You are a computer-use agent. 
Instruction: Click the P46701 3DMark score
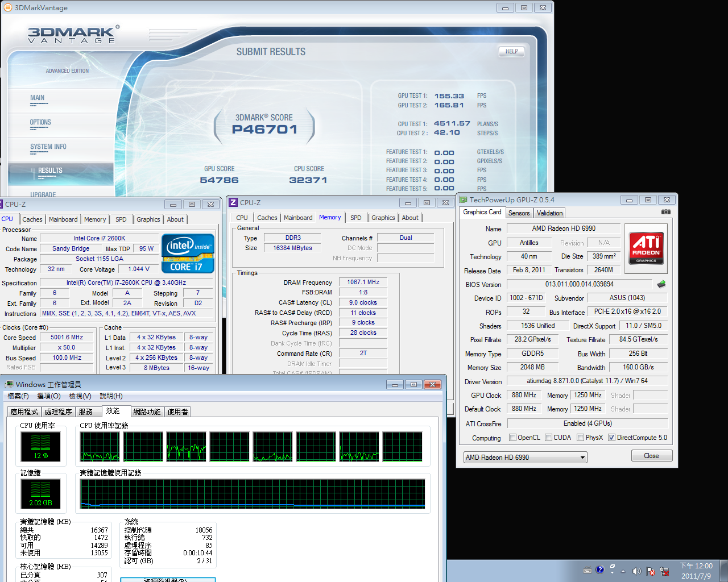(x=264, y=129)
